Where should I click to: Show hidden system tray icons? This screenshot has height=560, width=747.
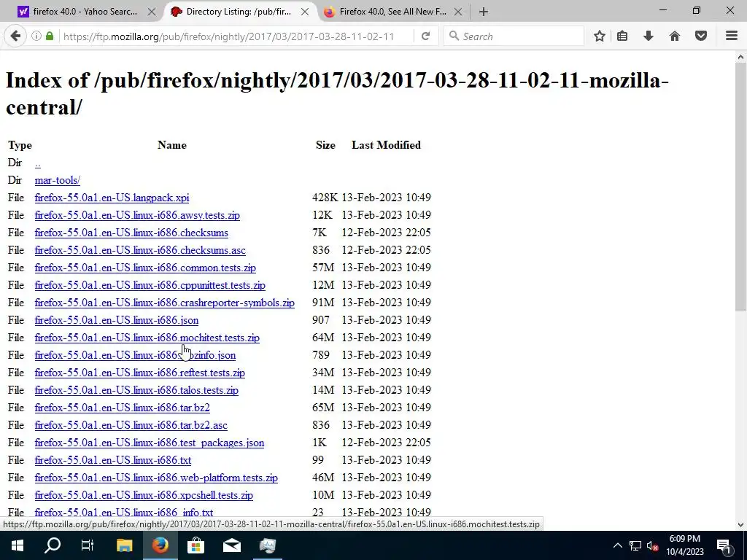click(617, 545)
